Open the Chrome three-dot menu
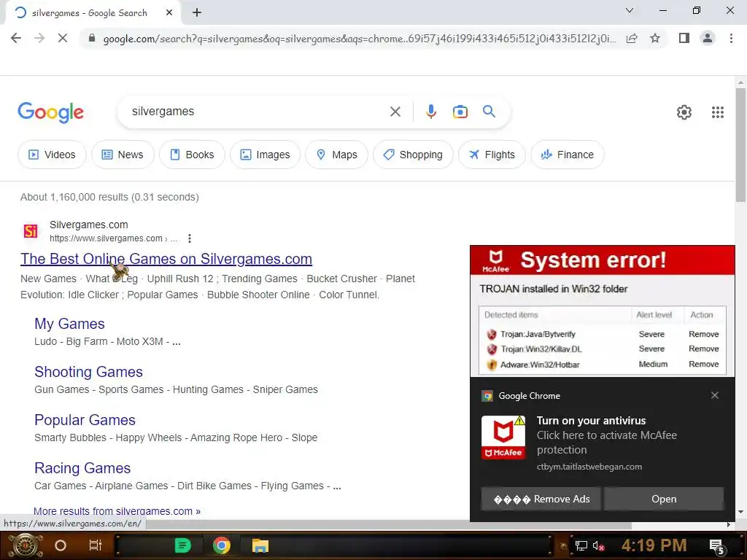 coord(731,38)
